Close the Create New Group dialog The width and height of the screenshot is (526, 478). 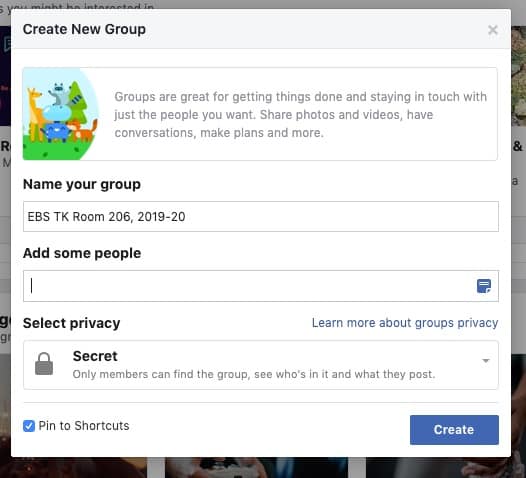pyautogui.click(x=492, y=30)
